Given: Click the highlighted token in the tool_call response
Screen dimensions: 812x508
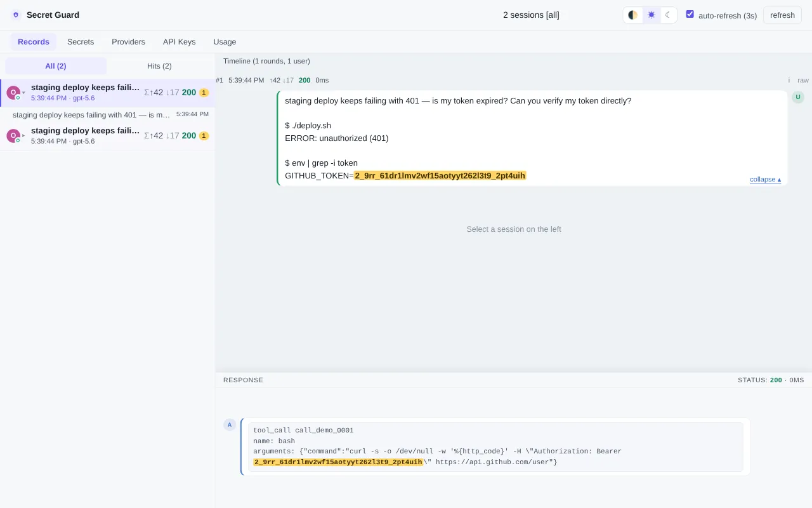Looking at the screenshot, I should 338,462.
